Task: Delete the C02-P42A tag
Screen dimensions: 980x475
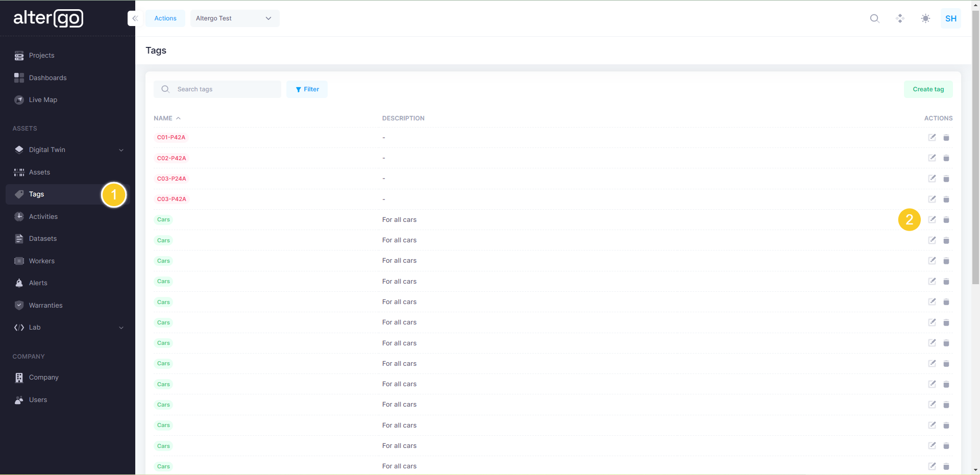Action: (x=946, y=158)
